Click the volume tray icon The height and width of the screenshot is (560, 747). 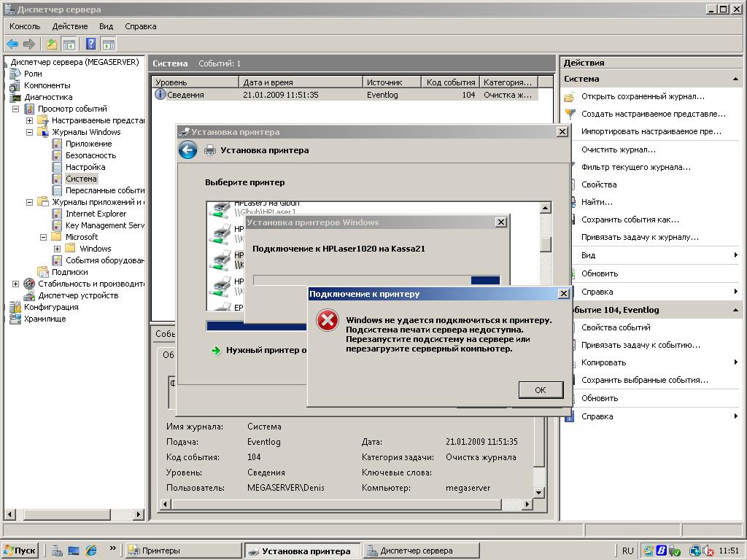708,551
